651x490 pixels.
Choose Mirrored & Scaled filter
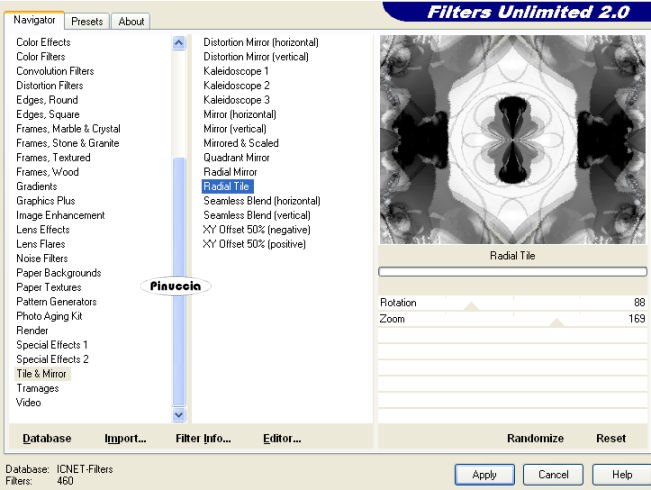(241, 143)
